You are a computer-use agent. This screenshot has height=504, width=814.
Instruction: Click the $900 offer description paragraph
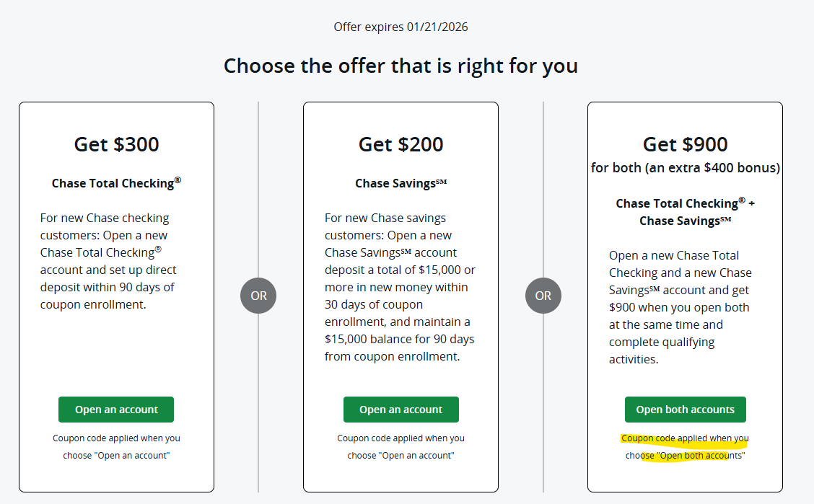tap(680, 307)
